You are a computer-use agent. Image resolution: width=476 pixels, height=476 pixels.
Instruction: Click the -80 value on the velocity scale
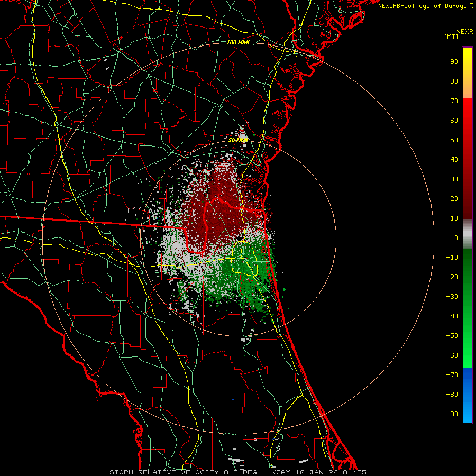(452, 395)
